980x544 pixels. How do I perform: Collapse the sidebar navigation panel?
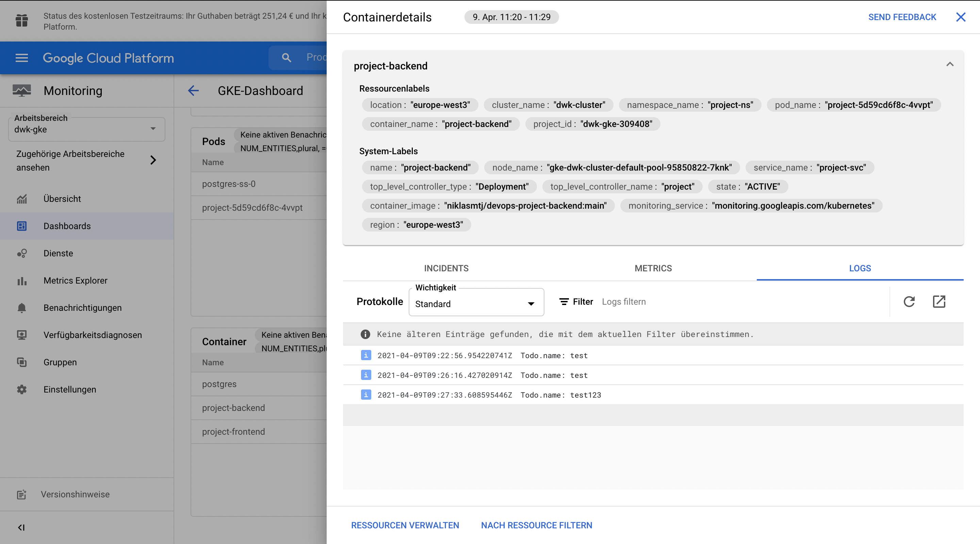click(x=21, y=527)
